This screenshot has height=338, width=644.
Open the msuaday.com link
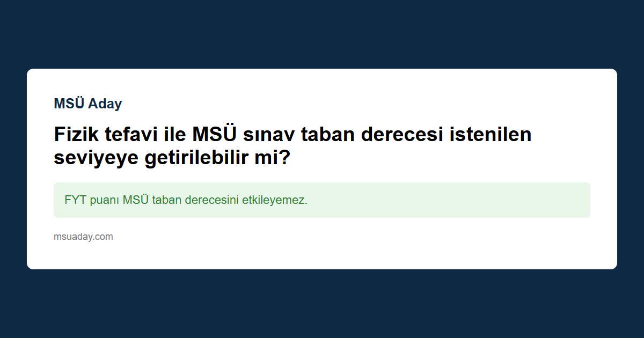tap(83, 237)
